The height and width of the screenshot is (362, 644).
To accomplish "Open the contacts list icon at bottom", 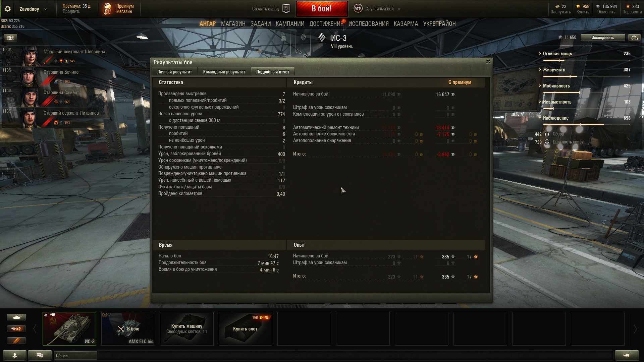I will tap(15, 355).
